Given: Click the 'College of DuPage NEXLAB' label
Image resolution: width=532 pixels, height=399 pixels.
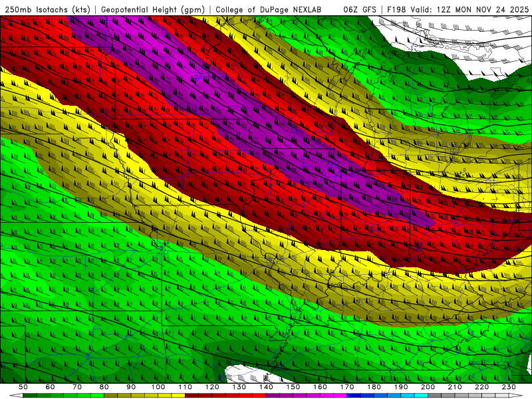Looking at the screenshot, I should (269, 9).
